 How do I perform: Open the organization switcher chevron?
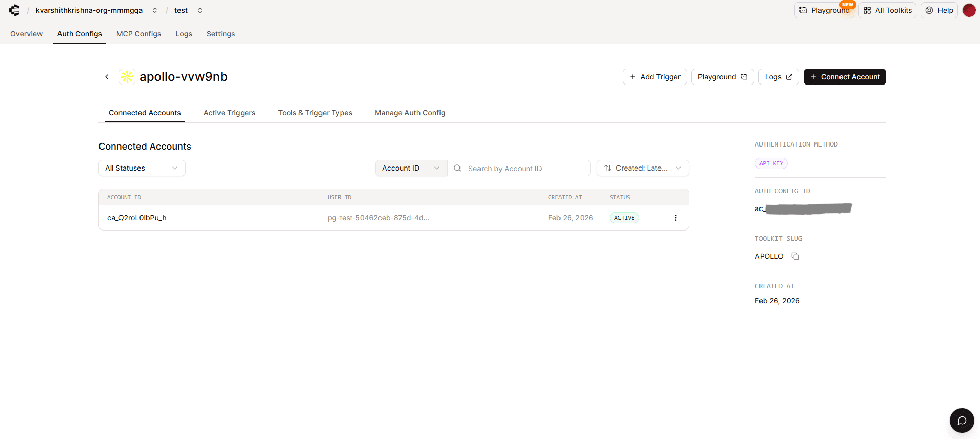(x=155, y=10)
